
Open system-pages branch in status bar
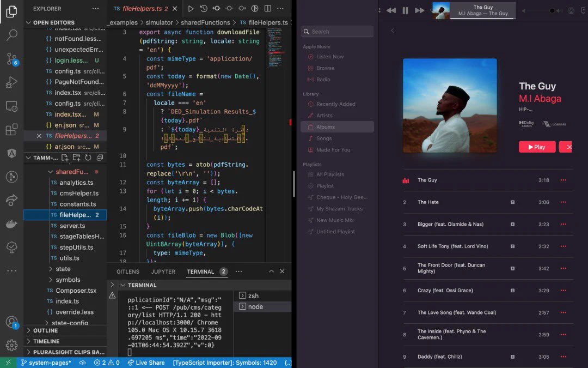coord(46,363)
